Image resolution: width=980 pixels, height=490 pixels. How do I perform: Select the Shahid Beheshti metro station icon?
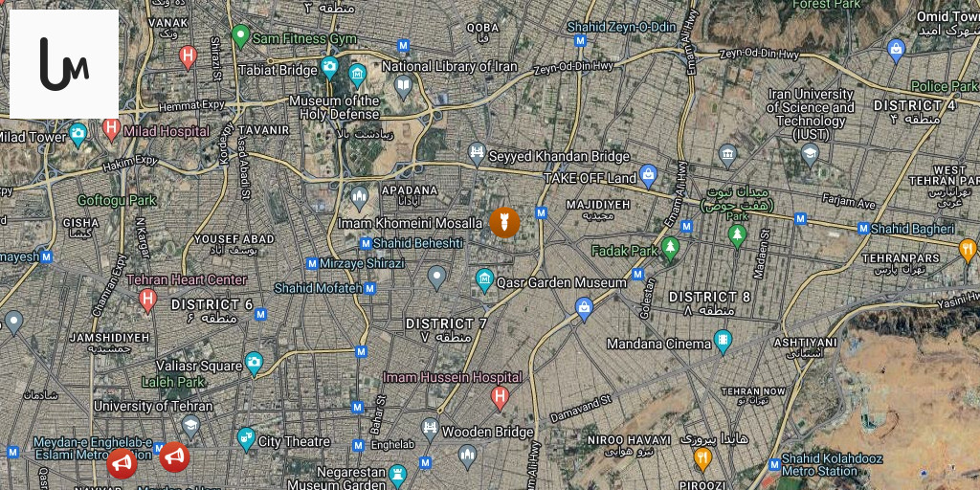point(367,243)
